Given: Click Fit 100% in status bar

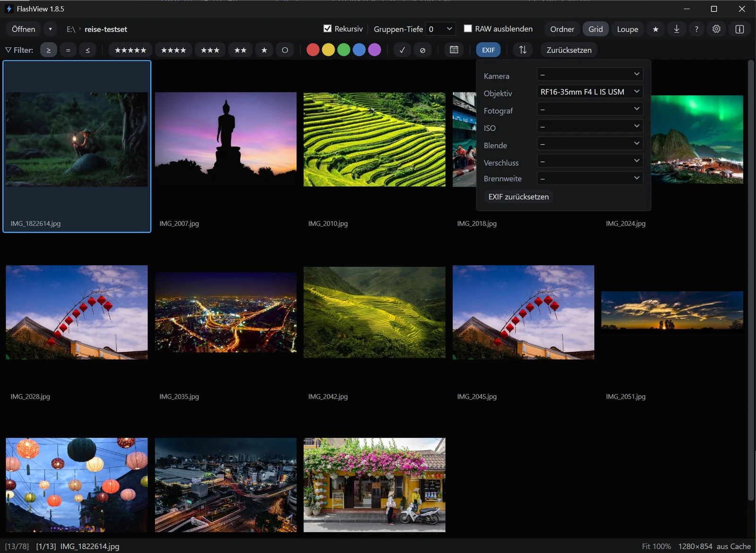Looking at the screenshot, I should [656, 546].
